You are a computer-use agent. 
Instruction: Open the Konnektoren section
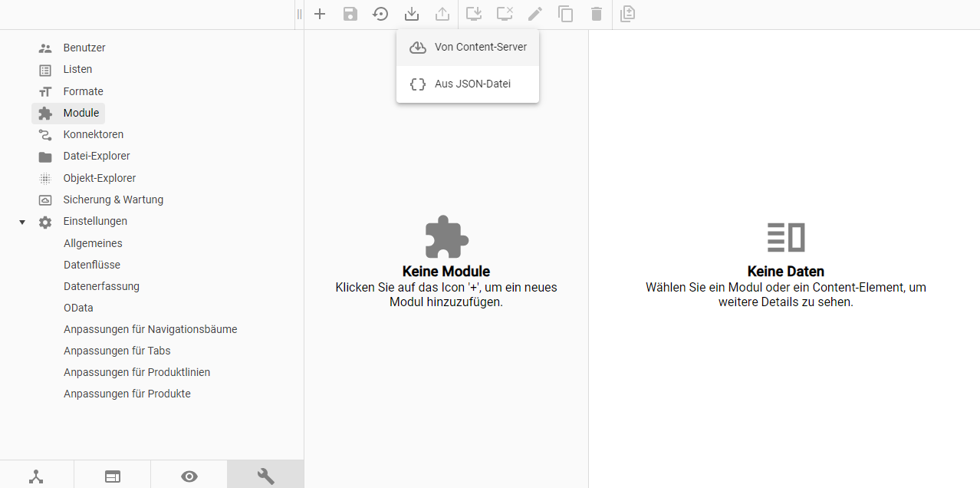click(93, 134)
